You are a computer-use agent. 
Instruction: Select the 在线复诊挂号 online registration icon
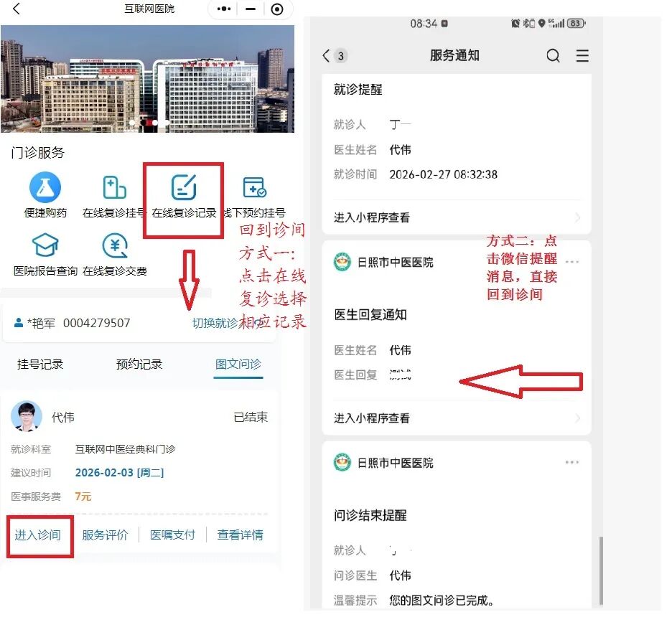[115, 188]
